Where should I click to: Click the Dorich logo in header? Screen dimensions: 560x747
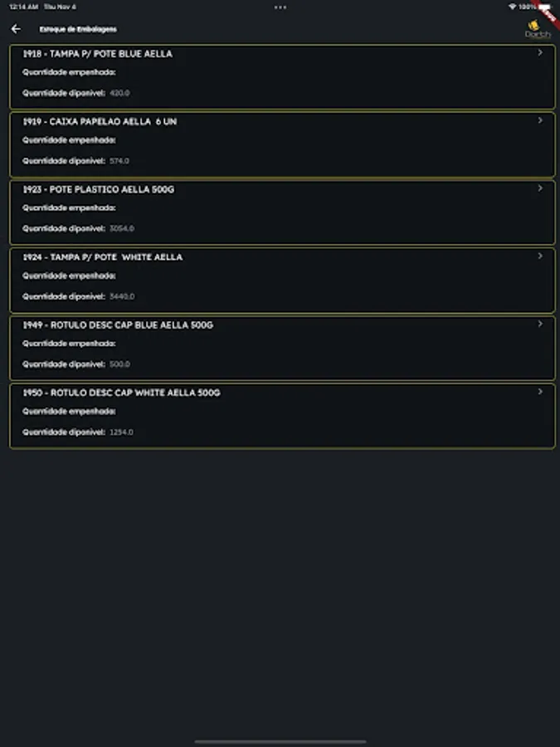[538, 31]
